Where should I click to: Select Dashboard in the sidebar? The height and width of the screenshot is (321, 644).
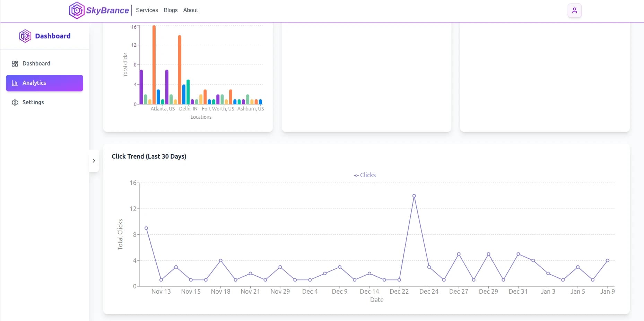[36, 64]
